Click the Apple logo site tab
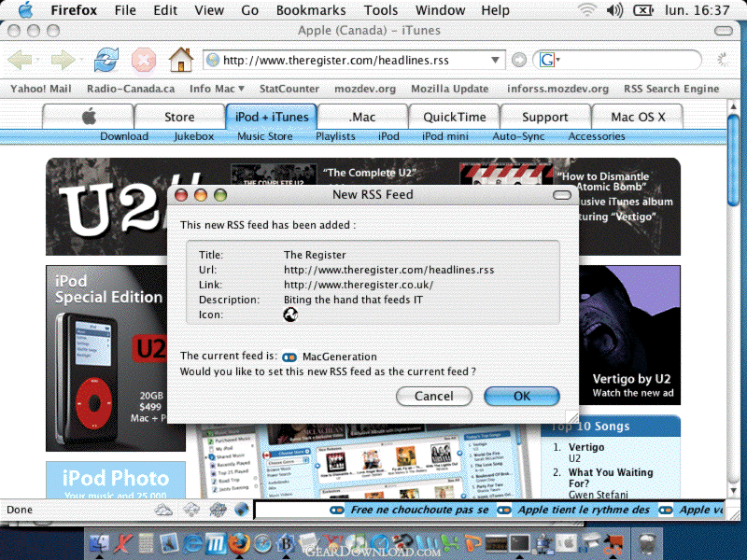The image size is (747, 560). point(88,117)
